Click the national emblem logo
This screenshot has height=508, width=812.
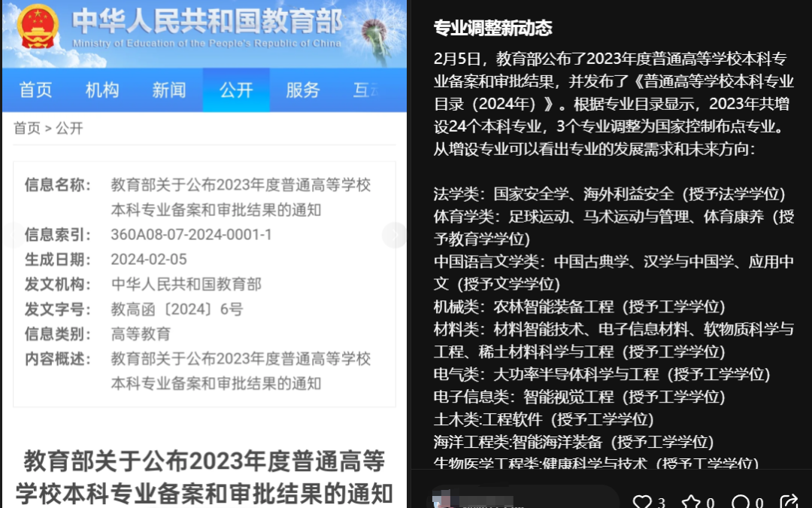point(38,26)
